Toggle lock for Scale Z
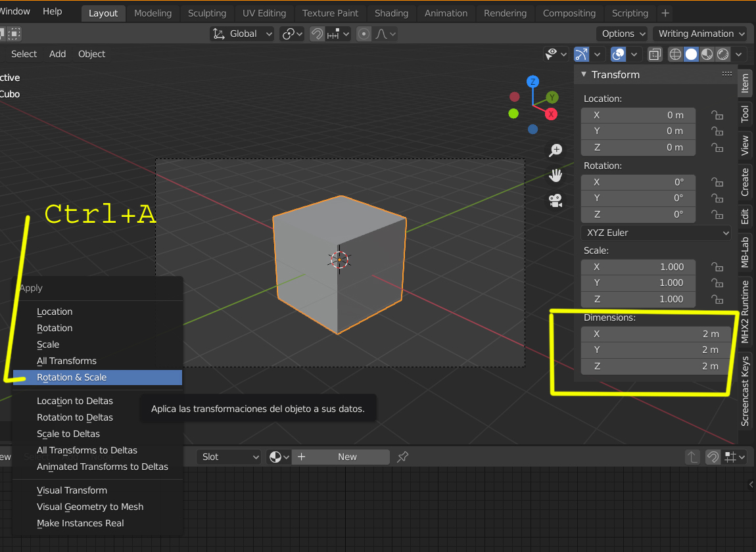756x552 pixels. [x=717, y=300]
